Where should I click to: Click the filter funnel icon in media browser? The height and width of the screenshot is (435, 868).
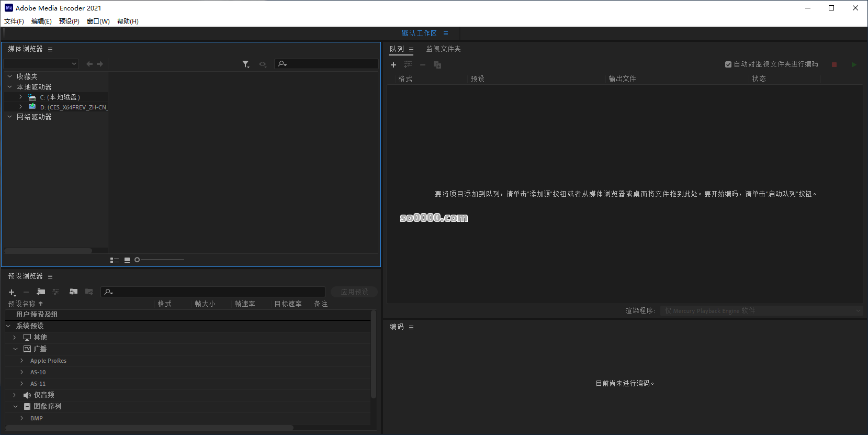(x=245, y=64)
